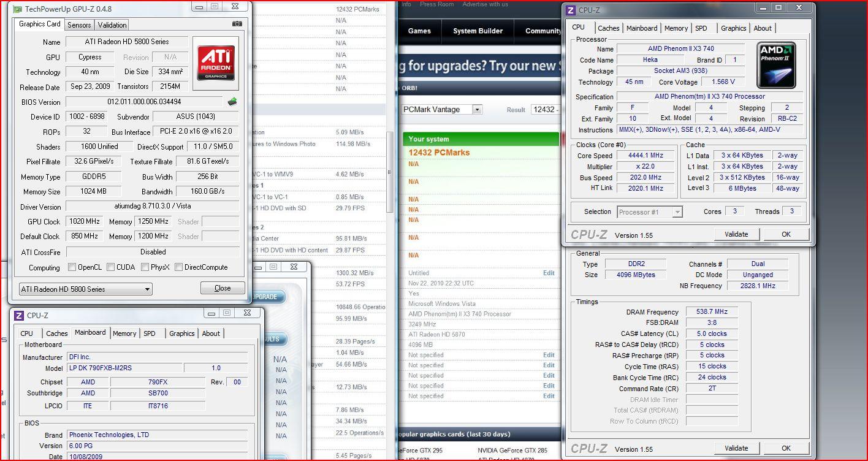Viewport: 868px width, 461px height.
Task: Open Memory tab in the DFI mainboard CPU-Z window
Action: [124, 333]
